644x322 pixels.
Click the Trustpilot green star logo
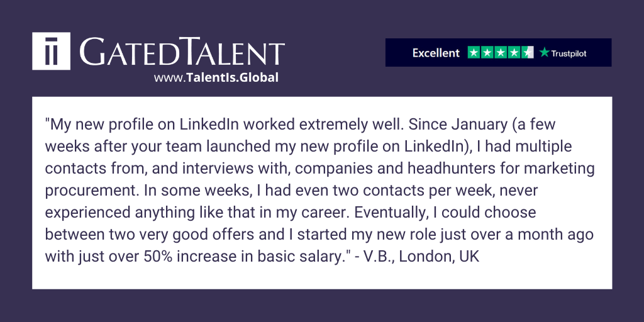click(545, 52)
